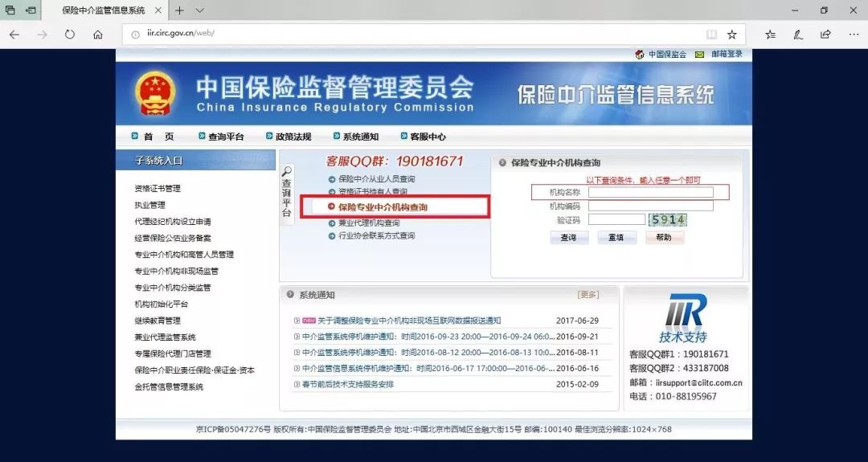Click captcha image 5914 to refresh
The width and height of the screenshot is (868, 462).
(x=668, y=219)
